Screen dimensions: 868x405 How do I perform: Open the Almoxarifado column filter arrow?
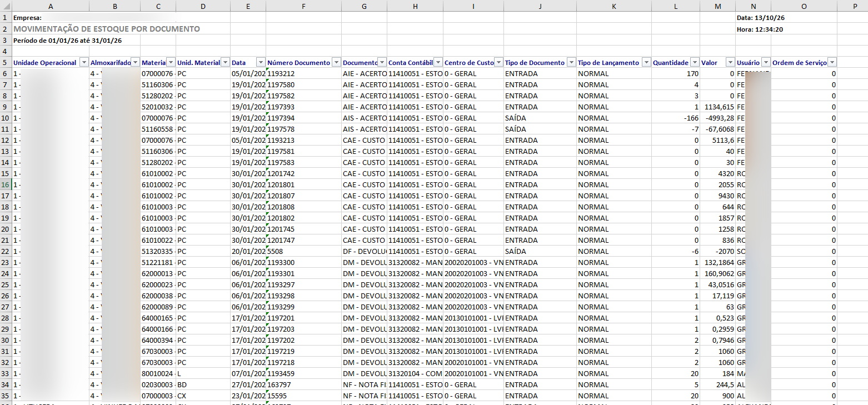pos(135,63)
